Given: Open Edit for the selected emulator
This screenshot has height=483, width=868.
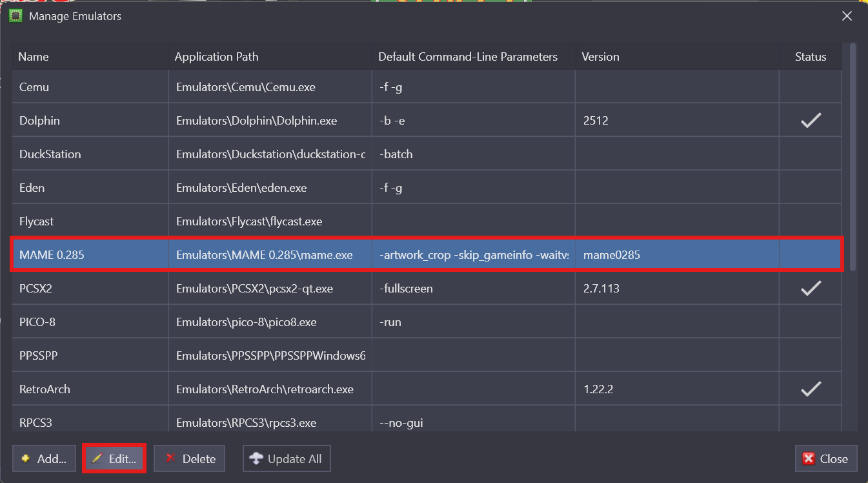Looking at the screenshot, I should click(114, 458).
